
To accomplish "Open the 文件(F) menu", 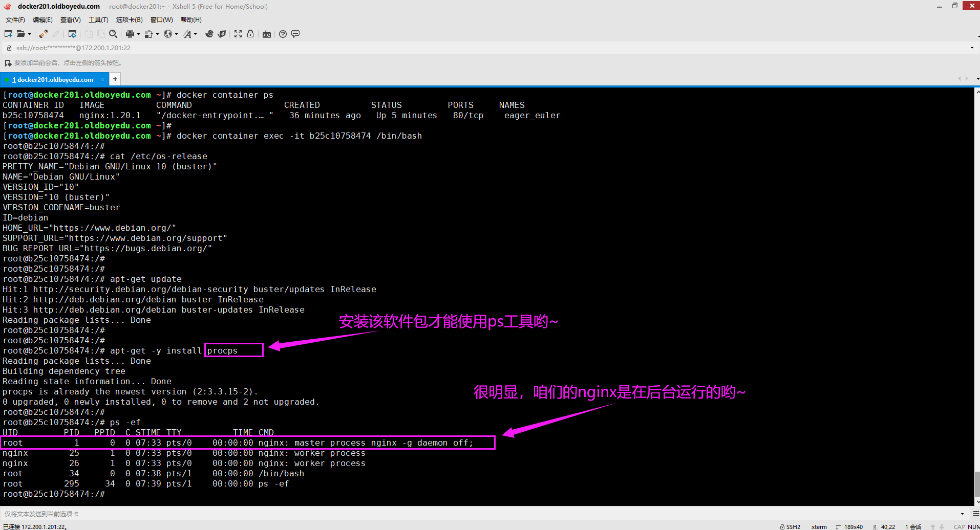I will coord(15,20).
